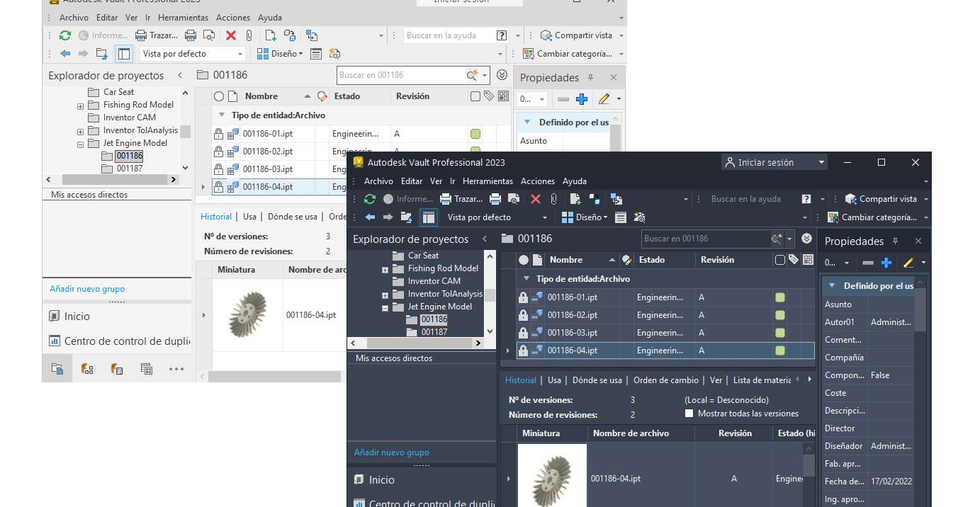Screen dimensions: 980x507
Task: Click the Trazar button in the light window toolbar
Action: (x=157, y=35)
